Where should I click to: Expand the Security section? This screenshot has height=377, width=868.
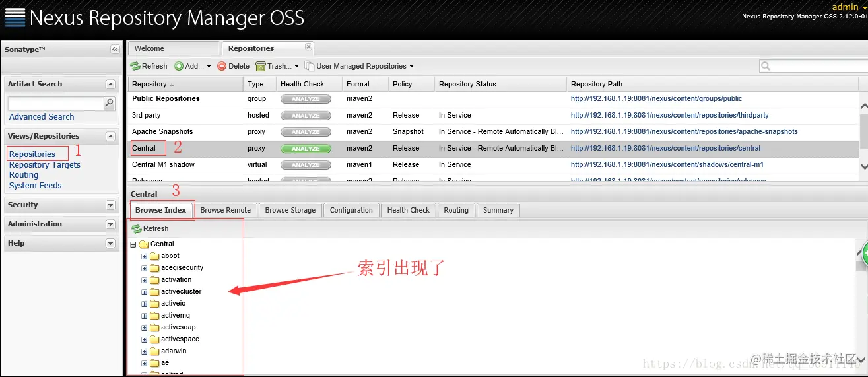[x=110, y=205]
